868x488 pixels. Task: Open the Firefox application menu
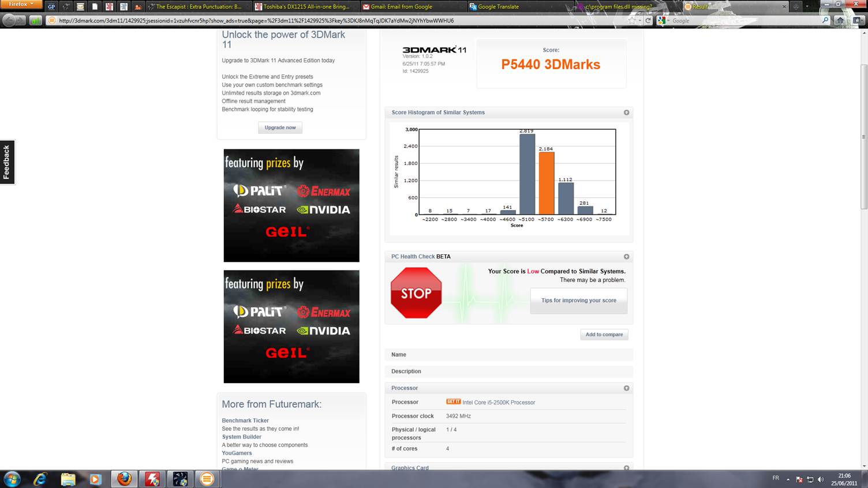pyautogui.click(x=21, y=4)
